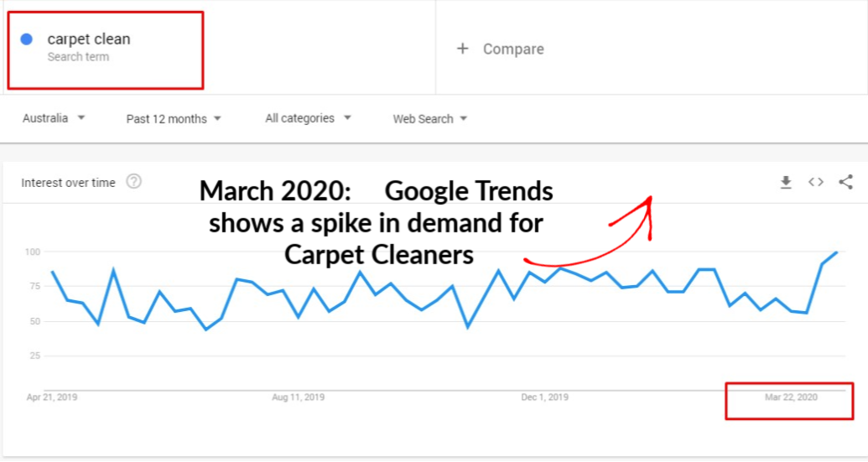Image resolution: width=868 pixels, height=462 pixels.
Task: Click the Compare button
Action: (x=501, y=49)
